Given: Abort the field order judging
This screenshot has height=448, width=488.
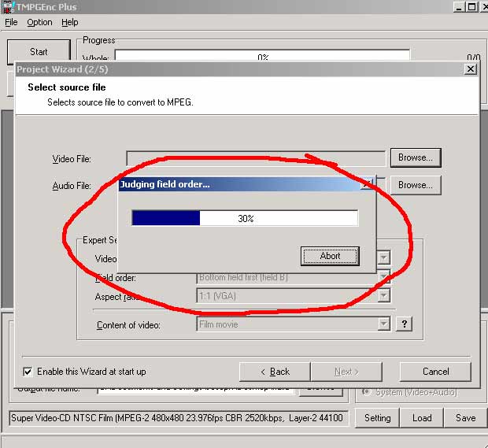Looking at the screenshot, I should click(330, 256).
